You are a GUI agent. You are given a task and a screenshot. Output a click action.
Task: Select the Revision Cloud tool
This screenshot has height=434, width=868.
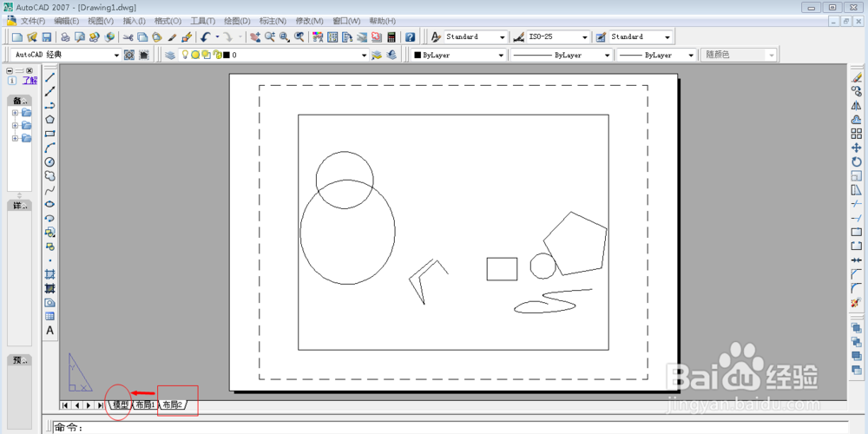pyautogui.click(x=49, y=175)
